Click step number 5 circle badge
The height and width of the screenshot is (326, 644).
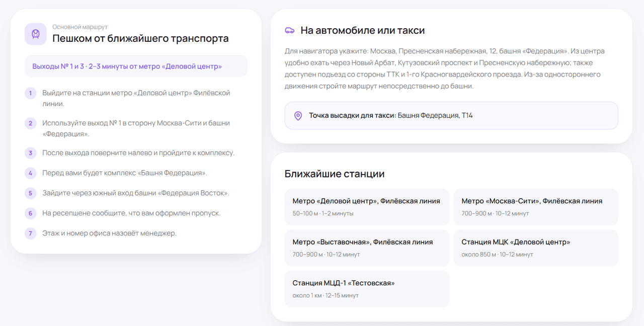point(30,193)
